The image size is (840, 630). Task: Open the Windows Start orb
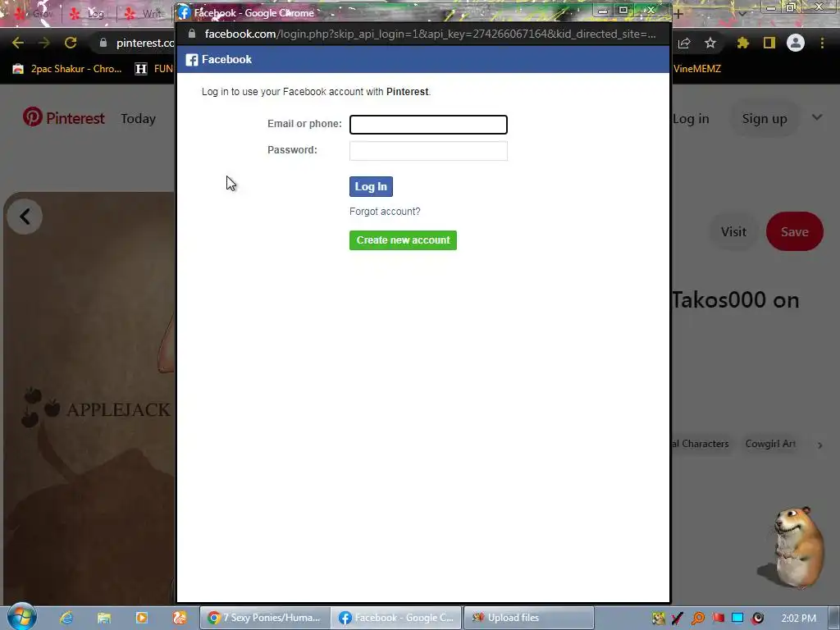[22, 617]
